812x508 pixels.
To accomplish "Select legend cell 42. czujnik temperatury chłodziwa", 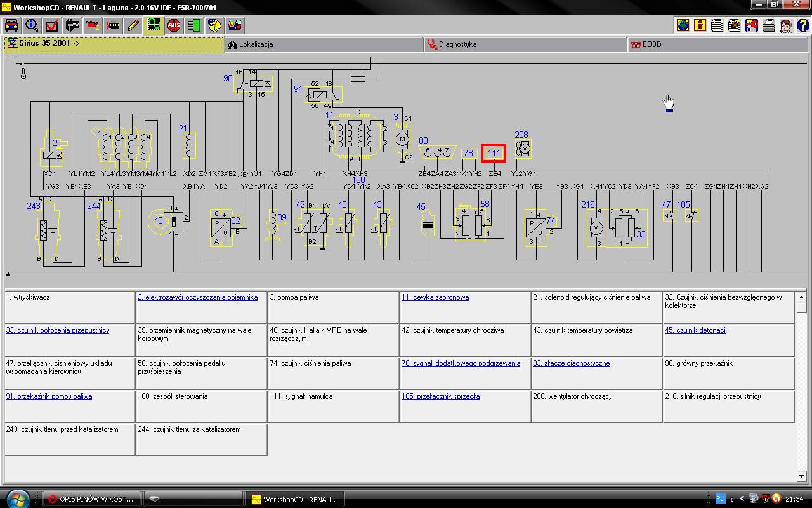I will [466, 340].
